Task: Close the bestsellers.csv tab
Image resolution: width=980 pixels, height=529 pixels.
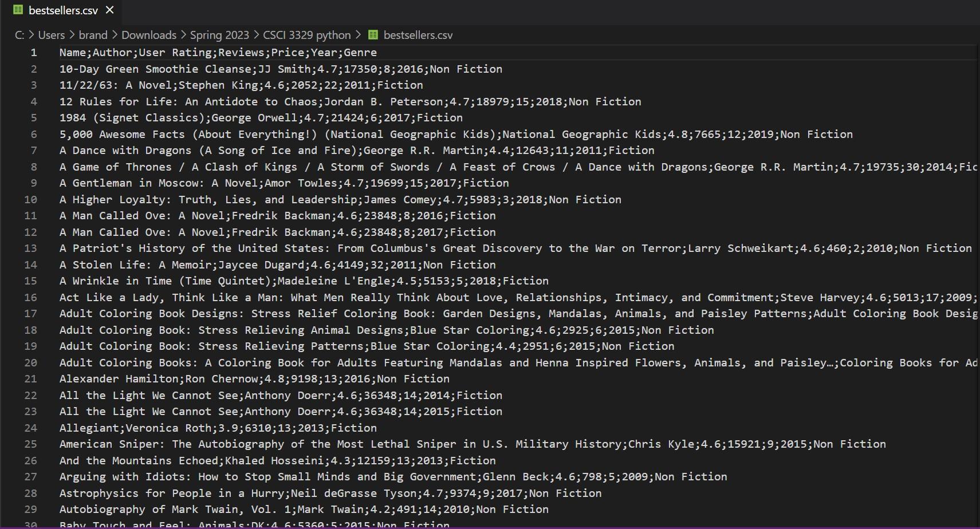Action: click(109, 10)
